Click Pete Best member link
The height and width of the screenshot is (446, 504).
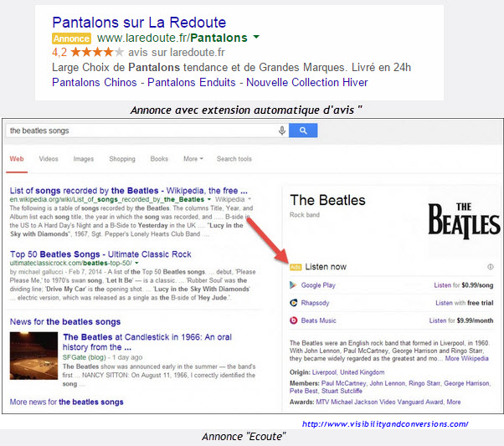pos(303,391)
